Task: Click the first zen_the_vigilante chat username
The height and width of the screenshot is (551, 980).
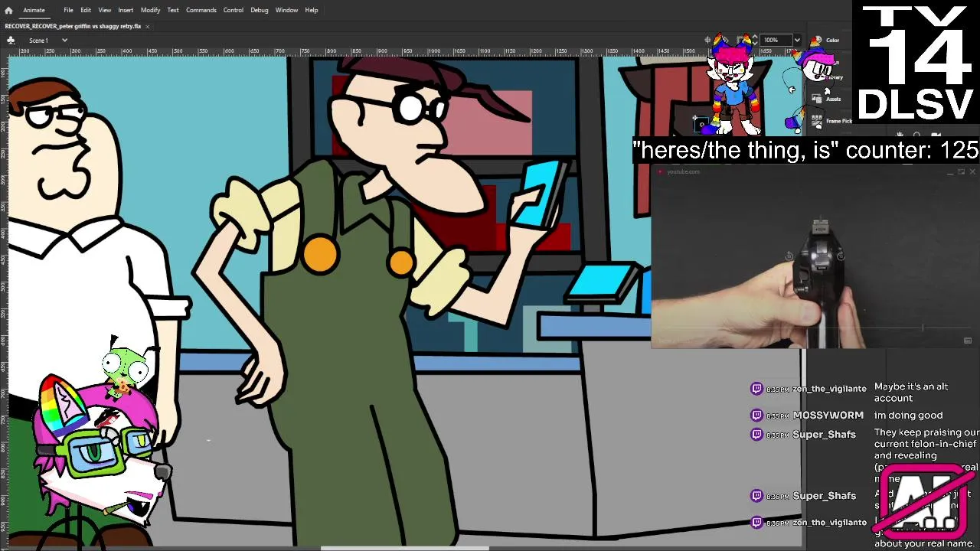Action: click(x=829, y=389)
